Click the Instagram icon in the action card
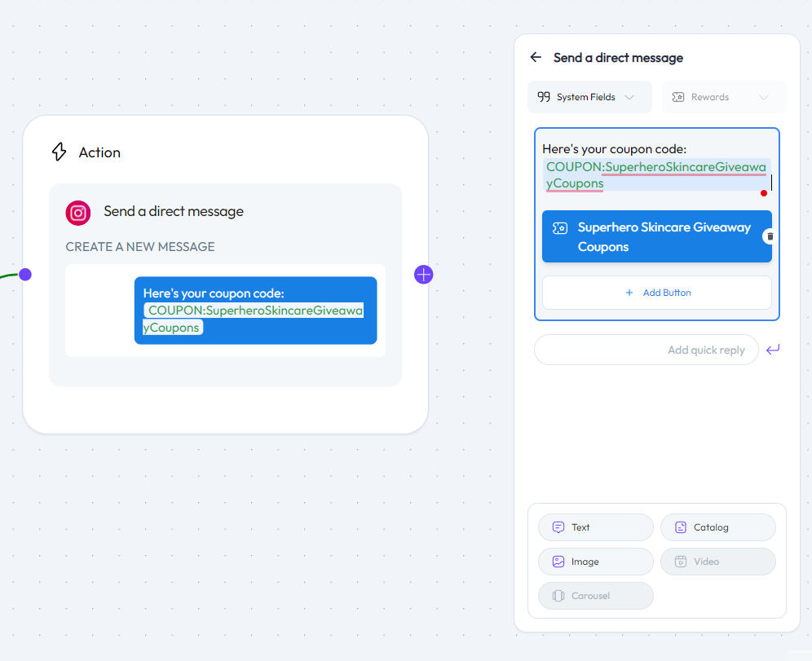Screen dimensions: 812x661 78,213
